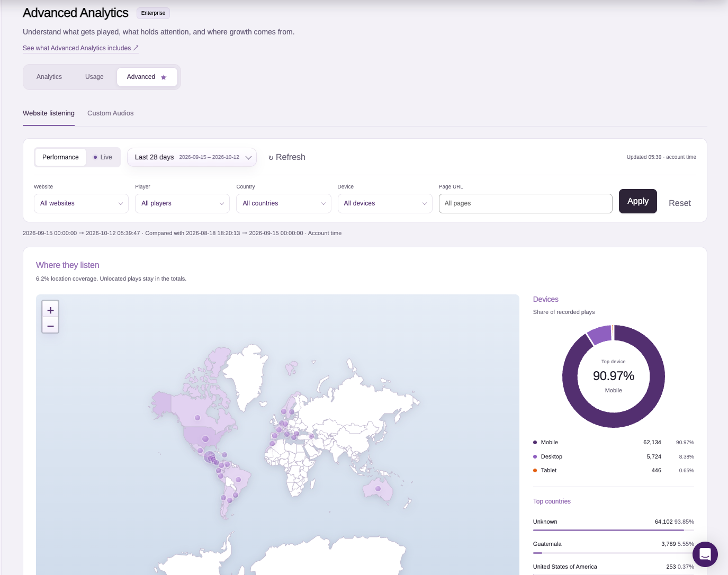Go to the Usage tab
The height and width of the screenshot is (575, 728).
94,77
